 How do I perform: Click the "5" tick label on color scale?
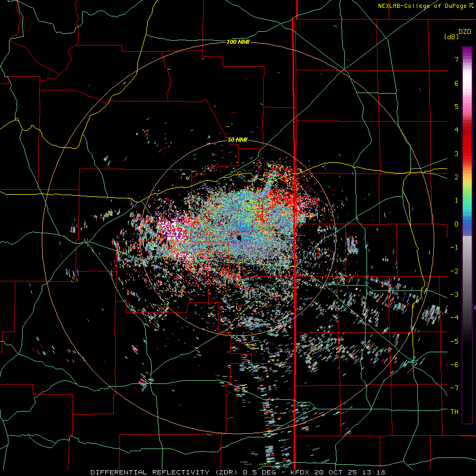click(x=456, y=106)
